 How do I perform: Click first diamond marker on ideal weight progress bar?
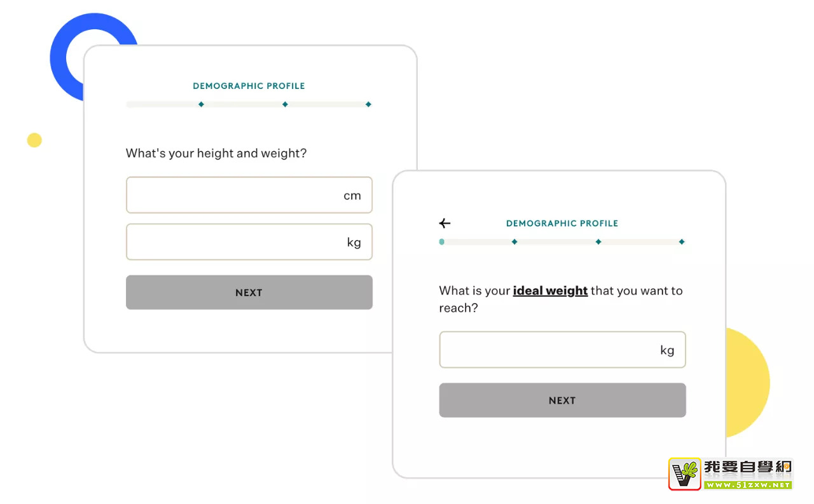pos(514,242)
